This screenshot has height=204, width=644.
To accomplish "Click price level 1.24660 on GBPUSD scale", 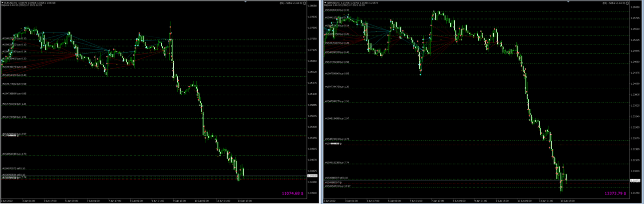I will click(x=636, y=62).
